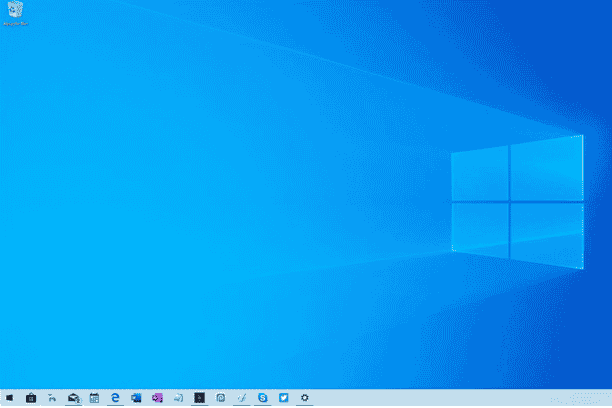Launch Microsoft Store from the taskbar

click(31, 398)
